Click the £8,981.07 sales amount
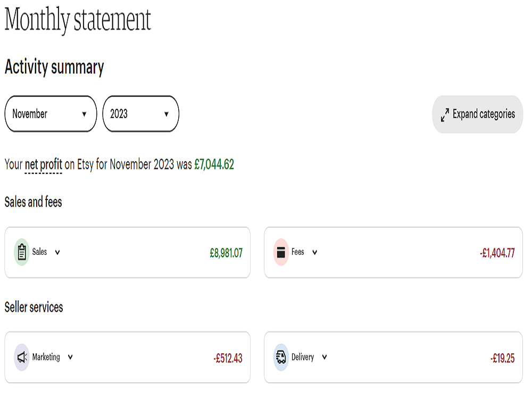Viewport: 532px width, 399px height. coord(226,253)
